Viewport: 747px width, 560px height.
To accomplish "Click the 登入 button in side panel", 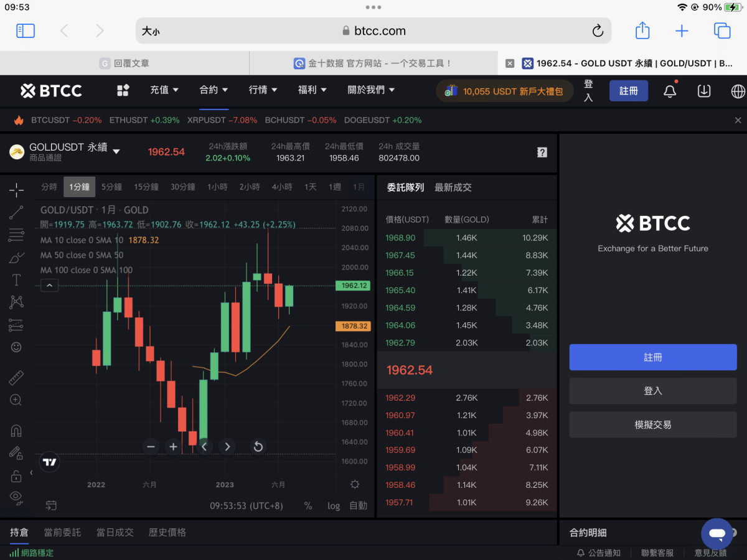I will (x=653, y=391).
